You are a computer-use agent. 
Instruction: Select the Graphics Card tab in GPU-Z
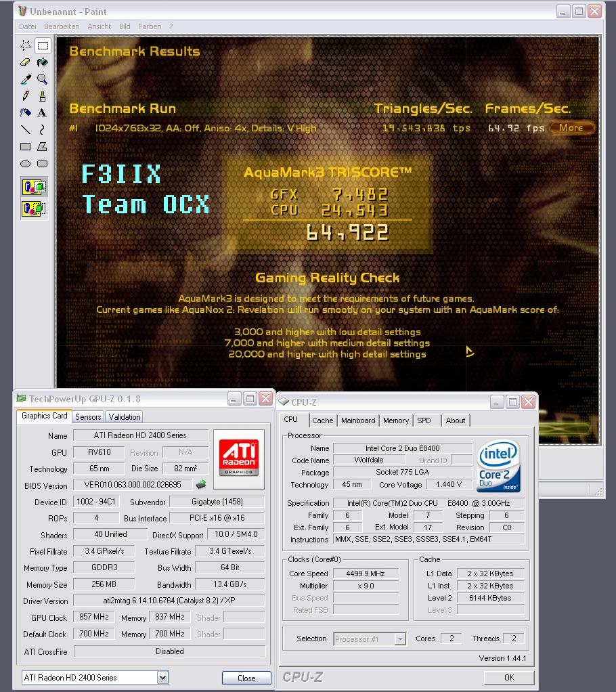[45, 416]
